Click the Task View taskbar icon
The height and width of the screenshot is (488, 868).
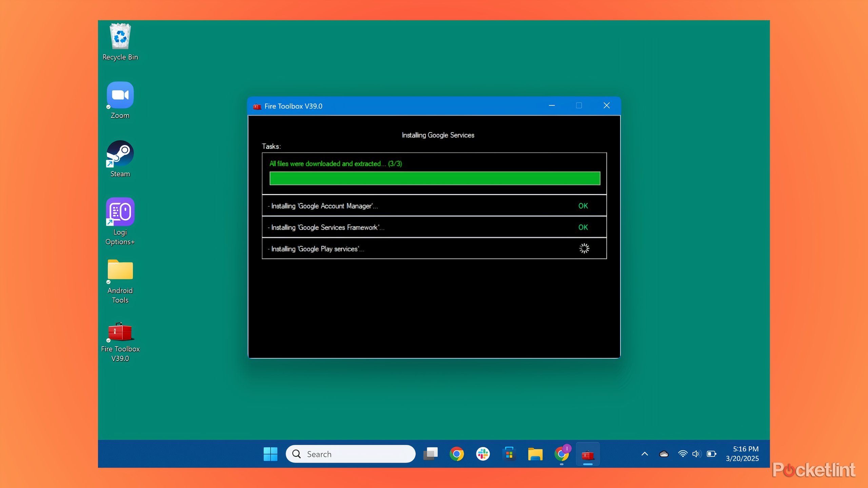pos(430,454)
